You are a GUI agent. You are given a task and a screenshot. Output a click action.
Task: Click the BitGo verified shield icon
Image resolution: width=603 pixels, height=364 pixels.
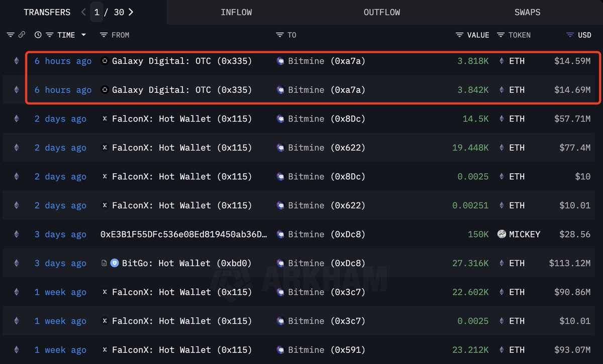point(114,263)
